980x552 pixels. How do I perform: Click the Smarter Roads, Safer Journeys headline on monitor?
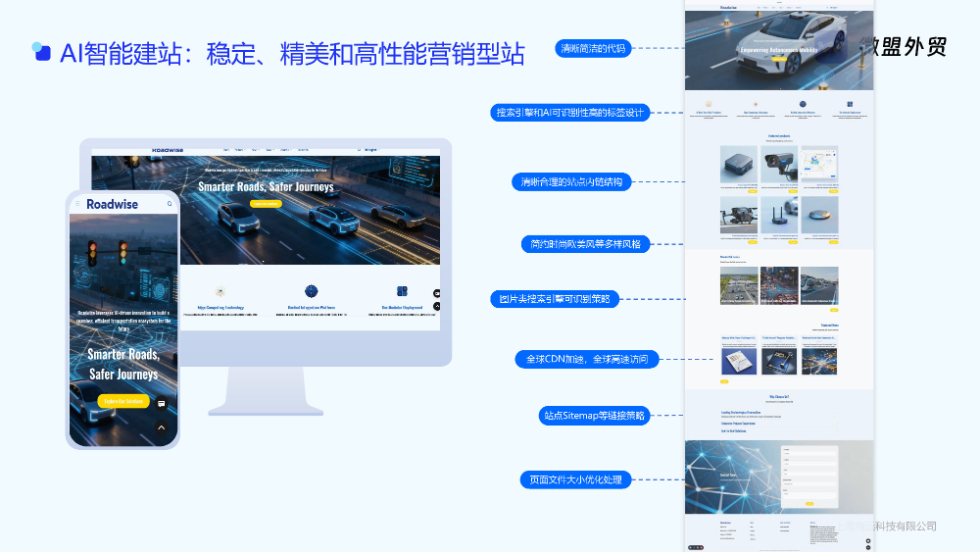[266, 187]
